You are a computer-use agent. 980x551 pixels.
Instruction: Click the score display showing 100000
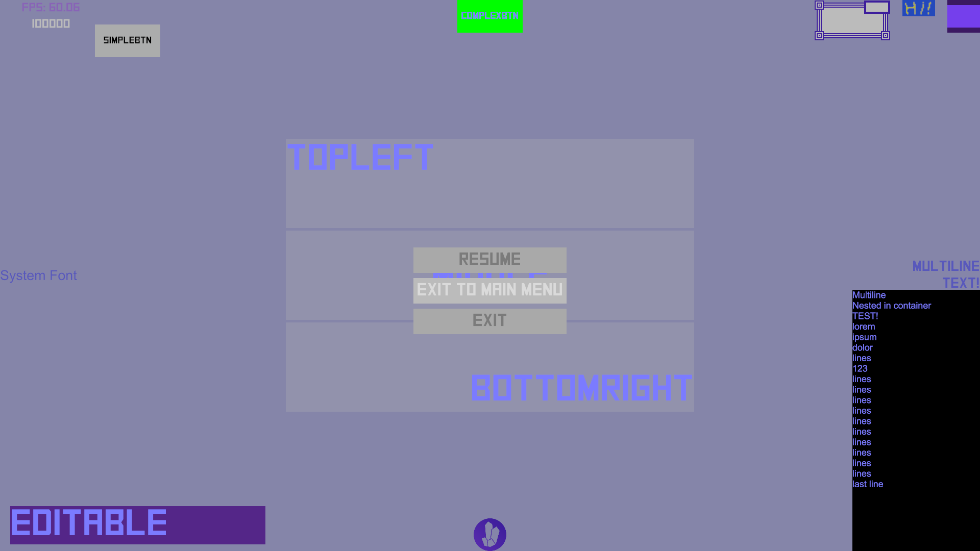[51, 23]
